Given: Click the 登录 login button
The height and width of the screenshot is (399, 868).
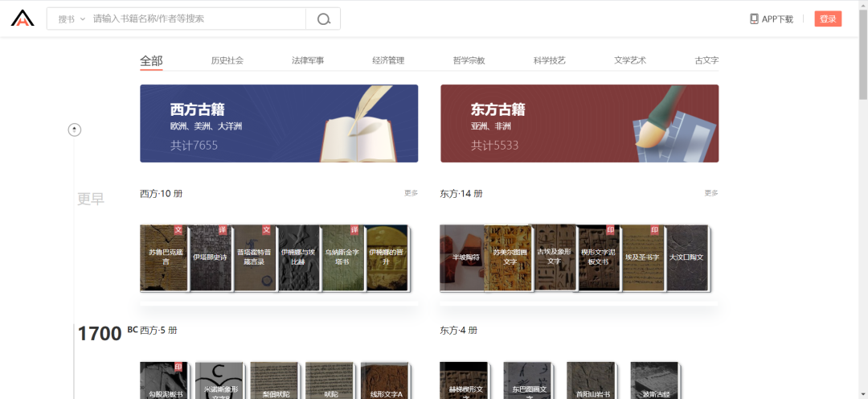Looking at the screenshot, I should click(x=828, y=19).
